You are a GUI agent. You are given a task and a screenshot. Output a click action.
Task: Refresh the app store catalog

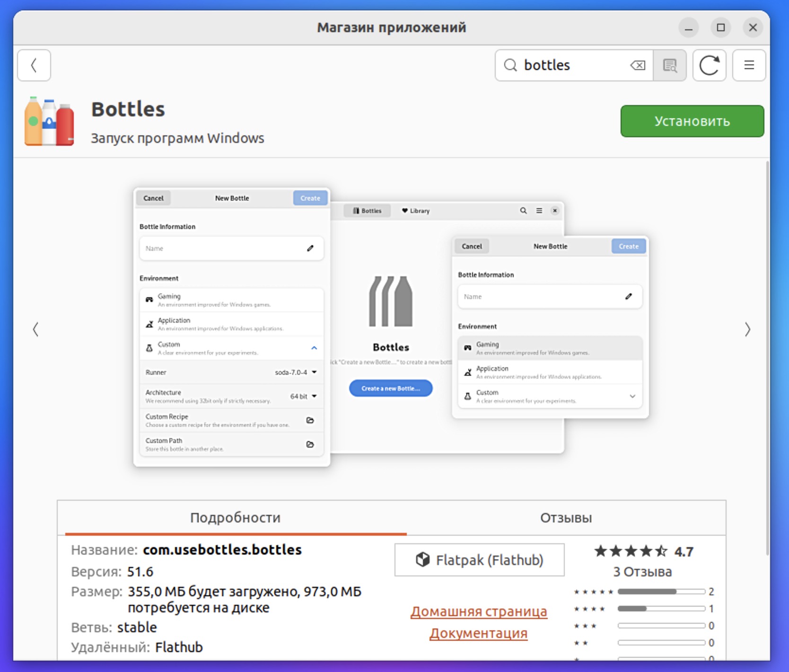[709, 65]
